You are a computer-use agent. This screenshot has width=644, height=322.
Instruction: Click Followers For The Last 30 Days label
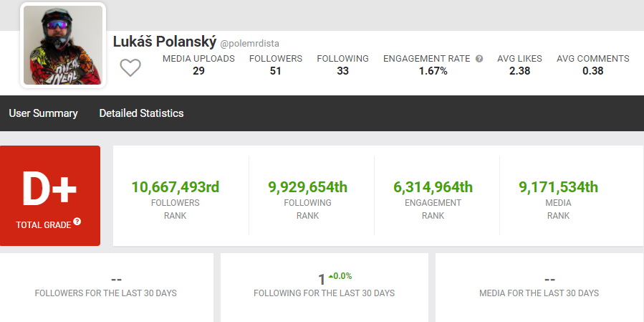(105, 293)
